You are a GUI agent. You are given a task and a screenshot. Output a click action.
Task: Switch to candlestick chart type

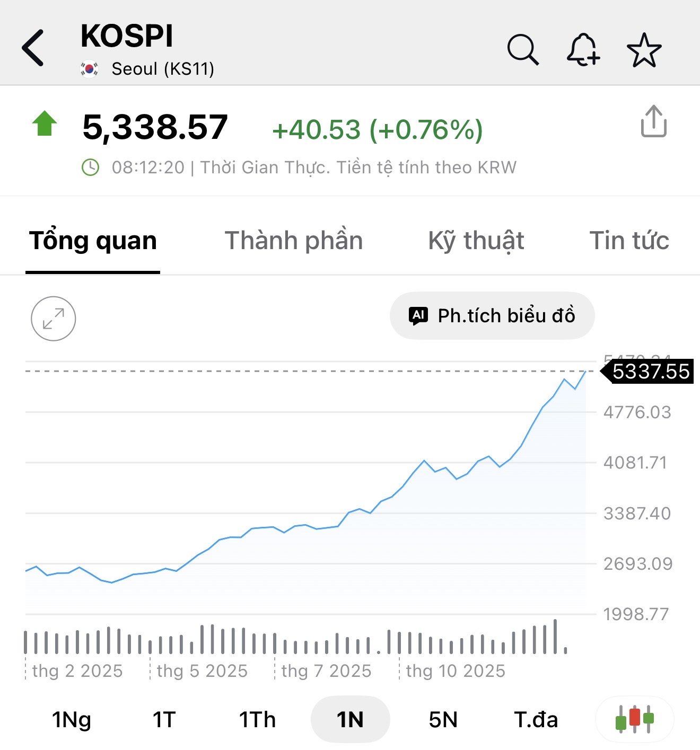pyautogui.click(x=634, y=719)
